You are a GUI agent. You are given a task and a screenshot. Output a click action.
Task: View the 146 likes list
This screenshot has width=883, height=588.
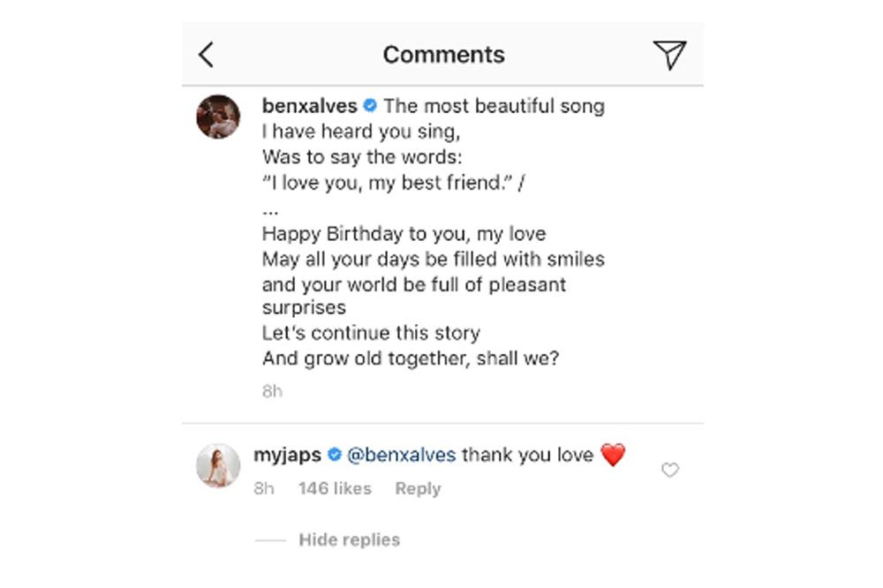coord(335,488)
